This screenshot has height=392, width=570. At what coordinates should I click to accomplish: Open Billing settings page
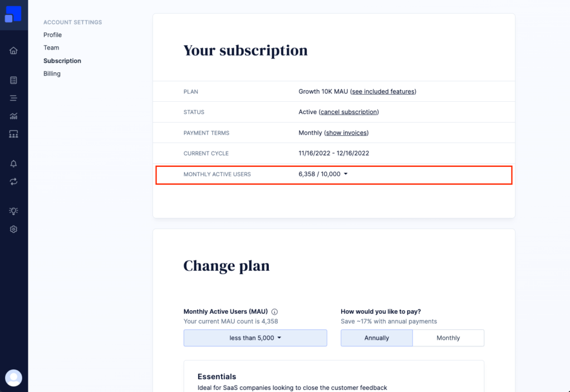tap(52, 74)
